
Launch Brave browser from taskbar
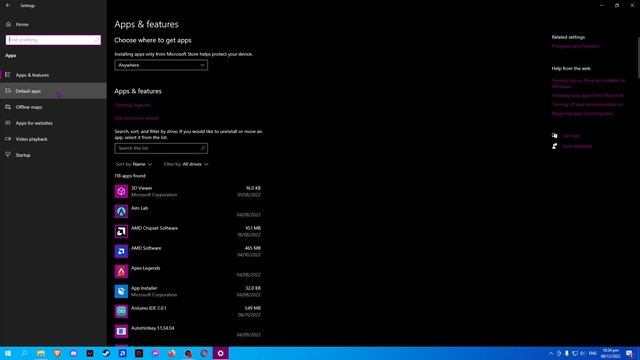[x=57, y=353]
